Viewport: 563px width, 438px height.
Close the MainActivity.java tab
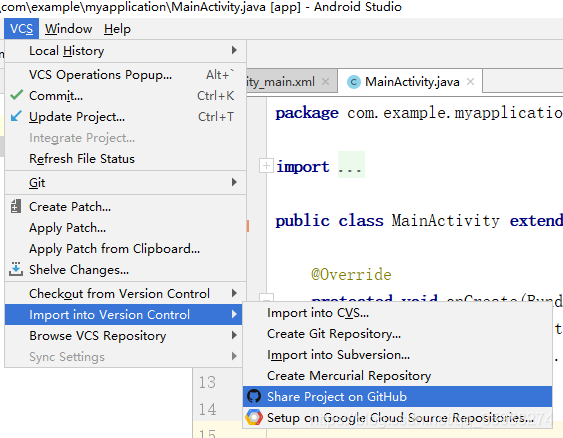pyautogui.click(x=470, y=81)
